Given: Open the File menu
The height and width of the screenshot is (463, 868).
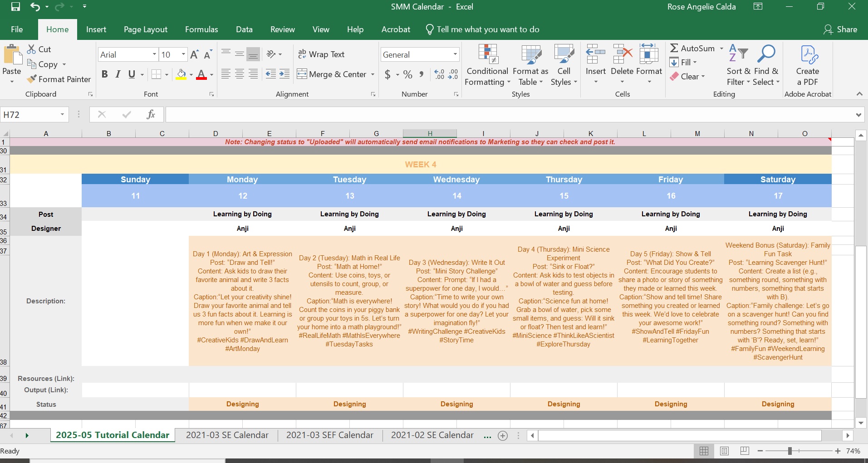Looking at the screenshot, I should point(17,29).
